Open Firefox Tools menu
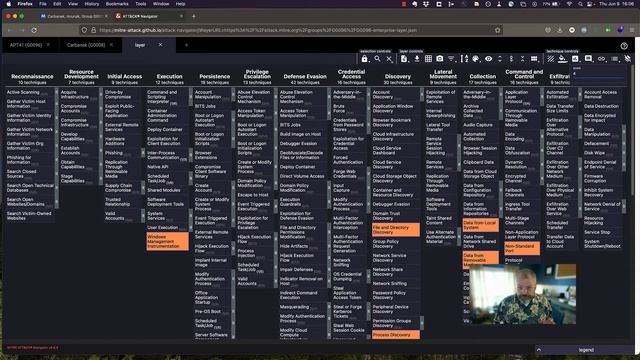The height and width of the screenshot is (360, 640). pyautogui.click(x=141, y=4)
